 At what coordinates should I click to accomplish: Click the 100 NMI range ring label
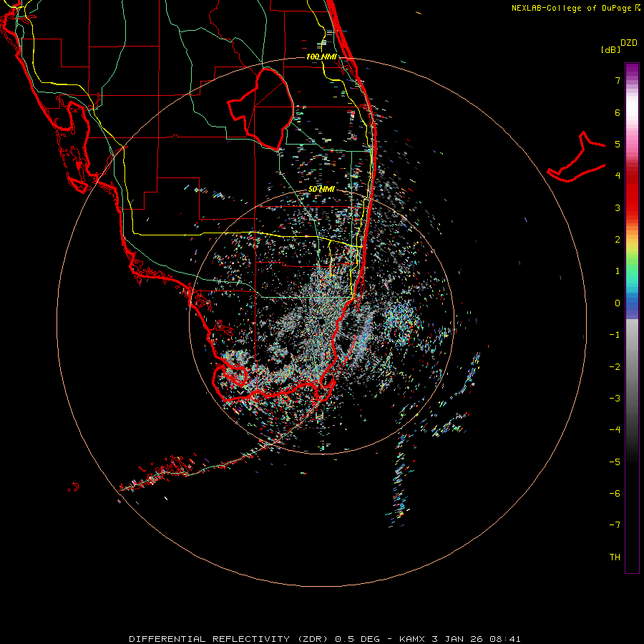coord(321,57)
